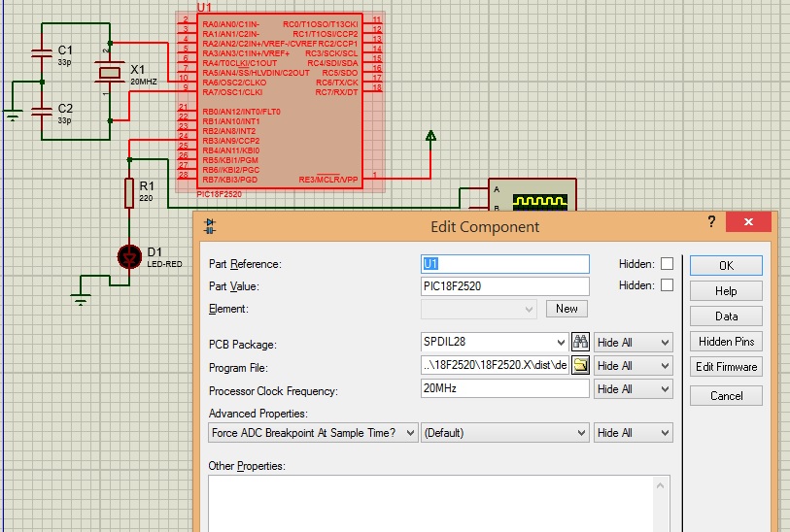Click the Processor Clock Frequency field
Image resolution: width=790 pixels, height=532 pixels.
click(x=504, y=388)
